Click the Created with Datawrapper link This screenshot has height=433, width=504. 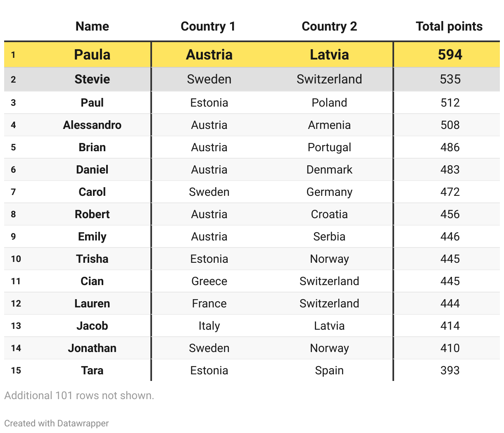57,423
